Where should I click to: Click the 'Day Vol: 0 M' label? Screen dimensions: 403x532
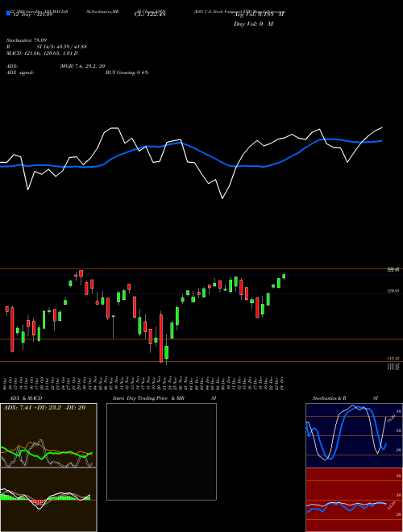(253, 24)
